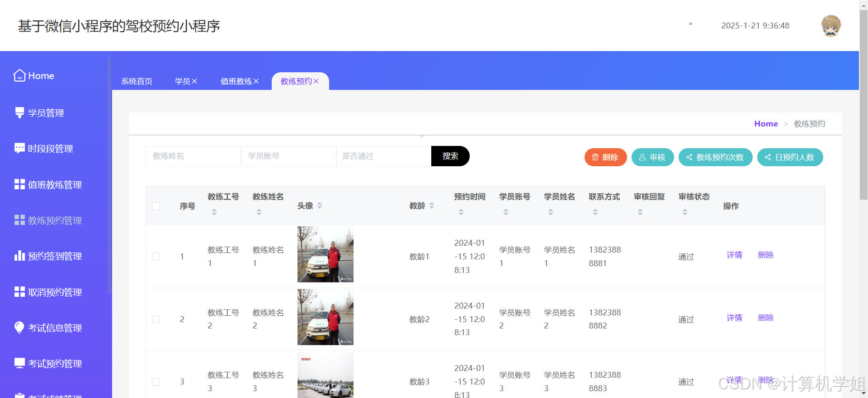Sort by 教龄 column arrows

tap(432, 206)
